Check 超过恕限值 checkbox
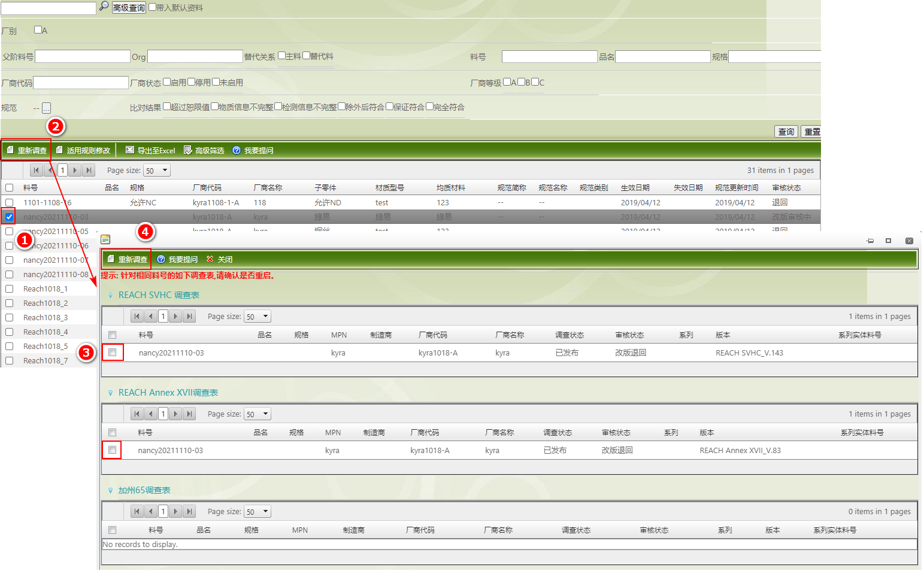 coord(166,107)
